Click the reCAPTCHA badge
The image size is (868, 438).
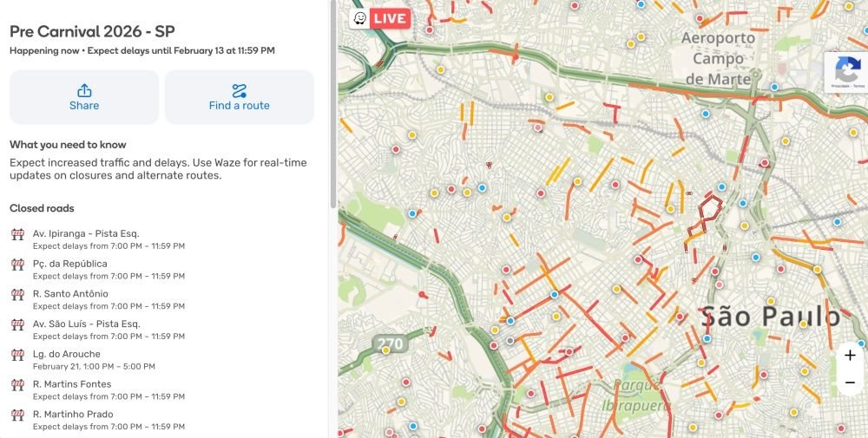point(846,72)
